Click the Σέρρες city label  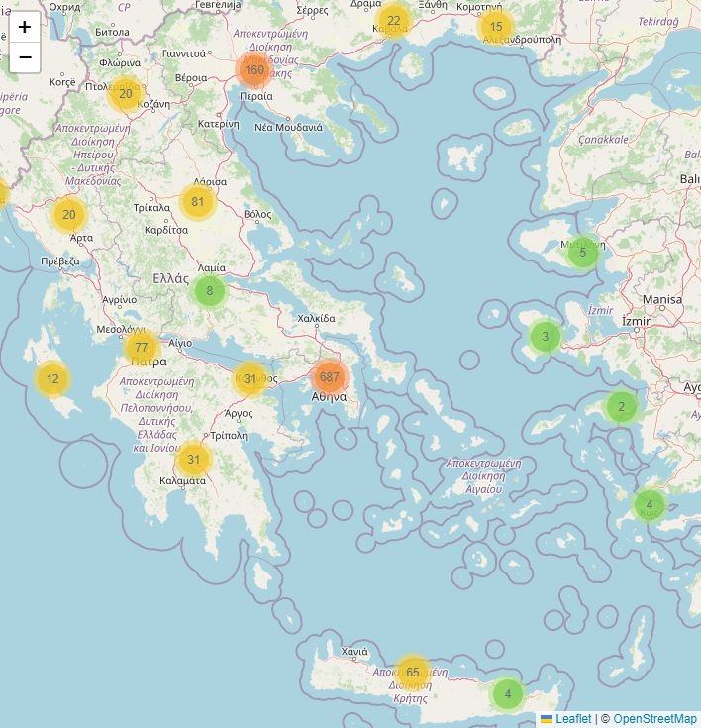click(x=313, y=10)
